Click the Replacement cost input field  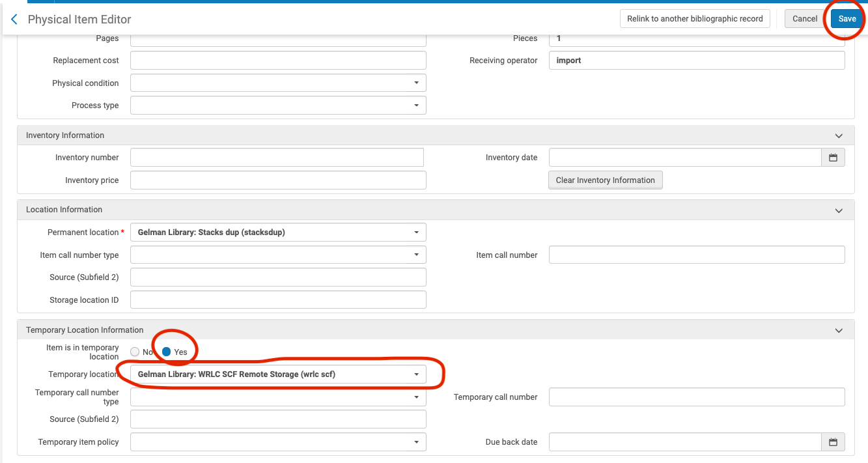pos(278,61)
